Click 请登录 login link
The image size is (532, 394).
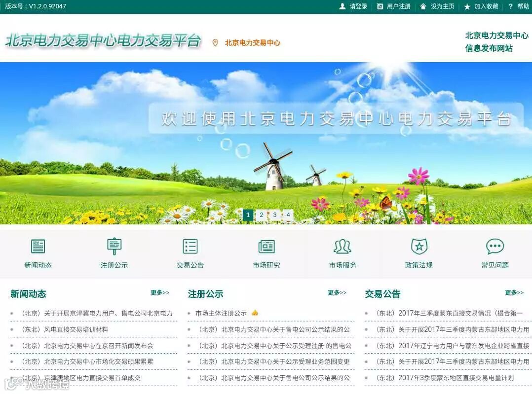pyautogui.click(x=359, y=6)
